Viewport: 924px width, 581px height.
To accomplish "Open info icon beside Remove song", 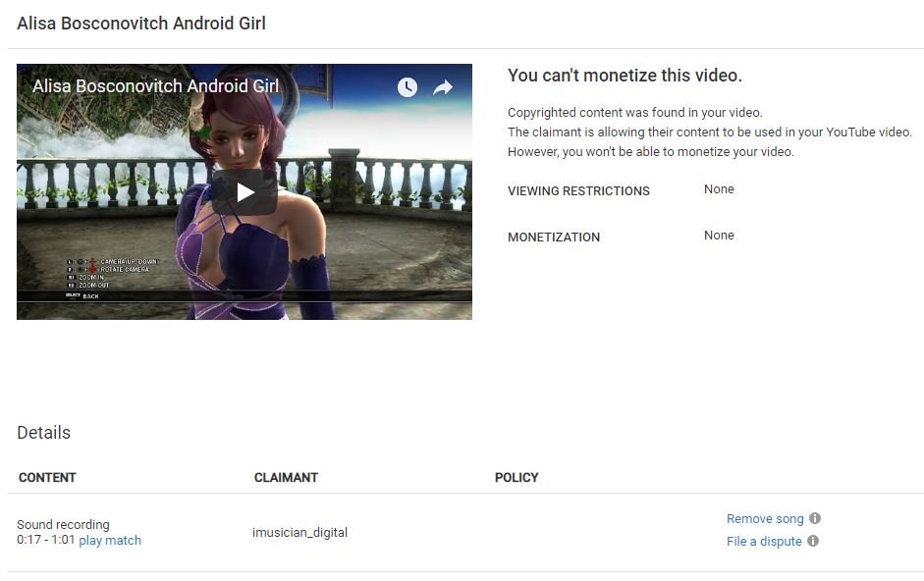I will click(815, 518).
